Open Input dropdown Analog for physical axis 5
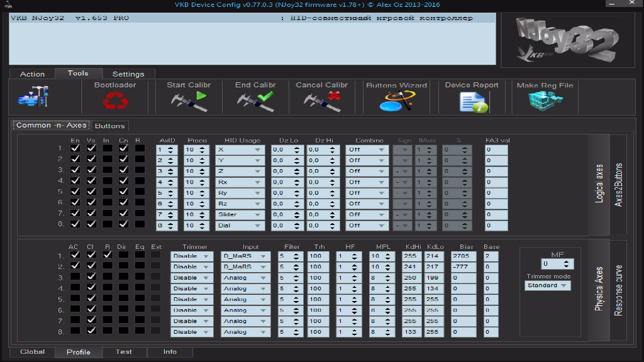Screen dimensions: 644x362 245,300
